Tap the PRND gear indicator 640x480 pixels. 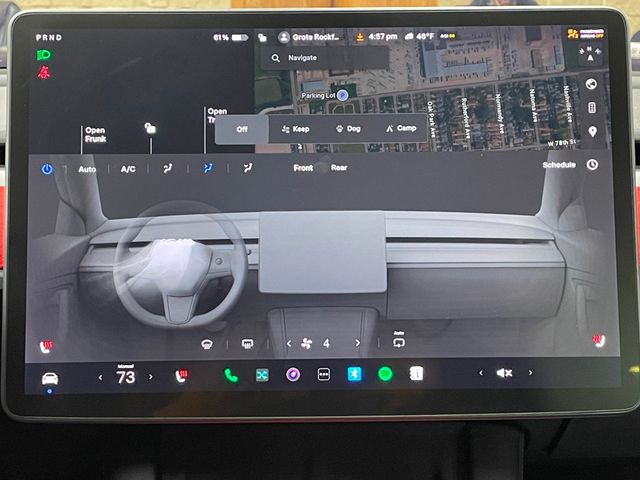tap(49, 38)
